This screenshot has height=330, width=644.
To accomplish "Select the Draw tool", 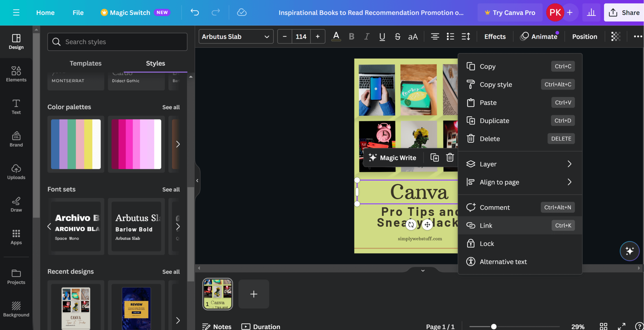I will [x=16, y=204].
